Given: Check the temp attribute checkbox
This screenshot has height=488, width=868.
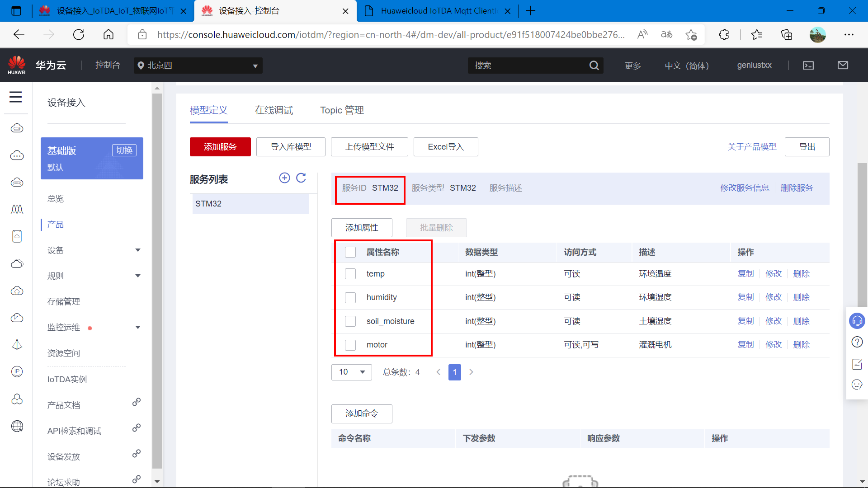Looking at the screenshot, I should [350, 274].
